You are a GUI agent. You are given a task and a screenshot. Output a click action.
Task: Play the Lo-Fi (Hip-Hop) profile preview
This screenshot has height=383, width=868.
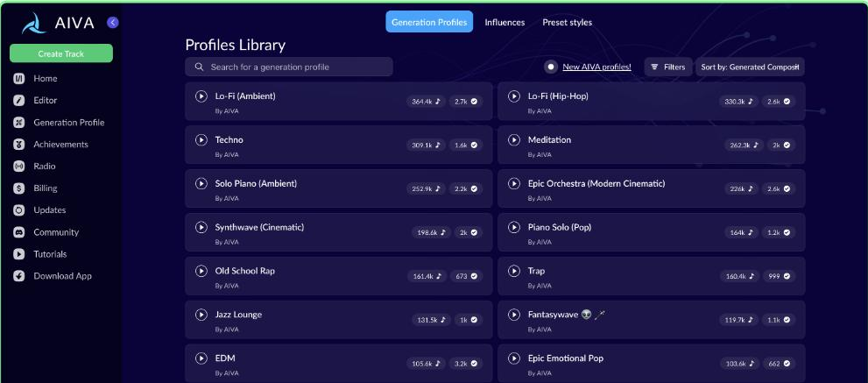coord(514,96)
